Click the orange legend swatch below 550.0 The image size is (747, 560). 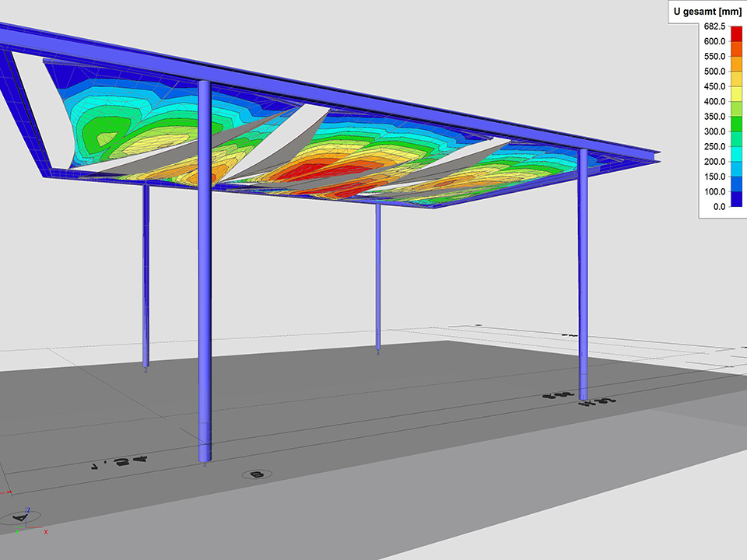[735, 65]
